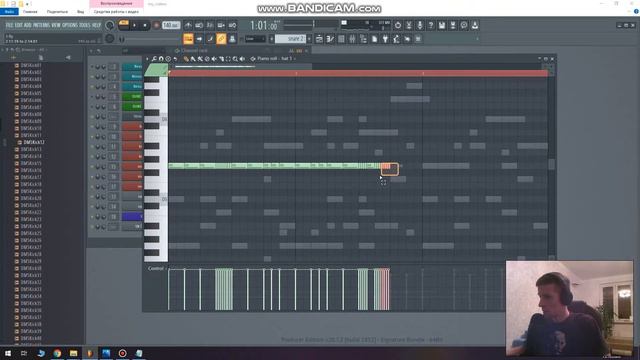This screenshot has height=360, width=640.
Task: Click the save project floppy icon
Action: (442, 25)
